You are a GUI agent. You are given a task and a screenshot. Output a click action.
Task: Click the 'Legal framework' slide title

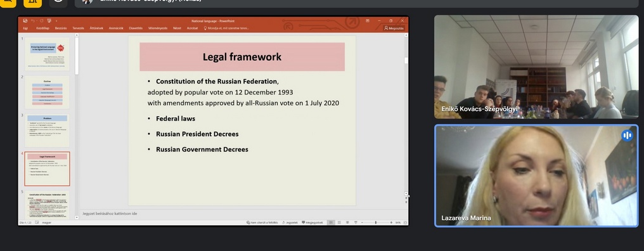(x=242, y=56)
